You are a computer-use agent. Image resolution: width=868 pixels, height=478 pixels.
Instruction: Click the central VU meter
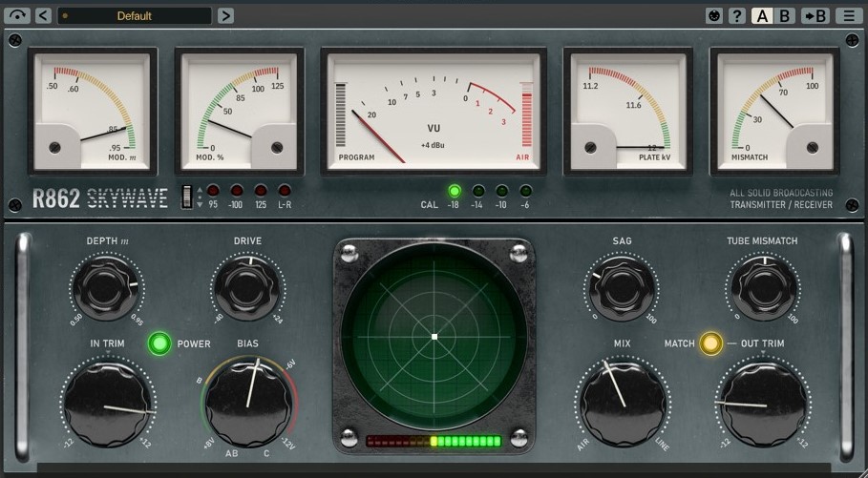[x=434, y=112]
